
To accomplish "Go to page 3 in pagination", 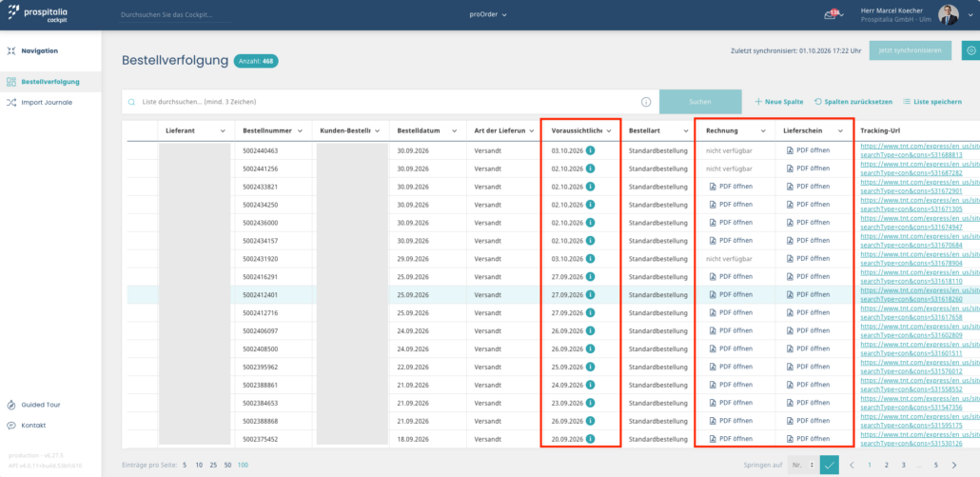I will (903, 466).
